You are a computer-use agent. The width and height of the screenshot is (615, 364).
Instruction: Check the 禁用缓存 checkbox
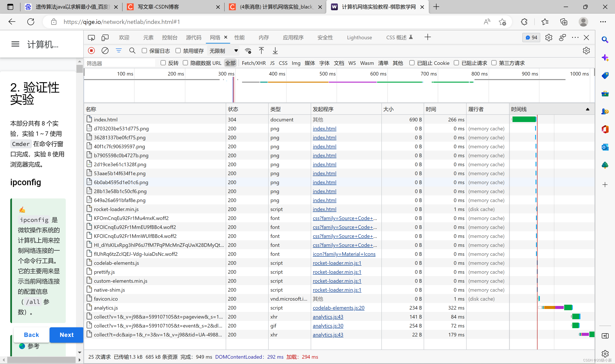click(178, 51)
